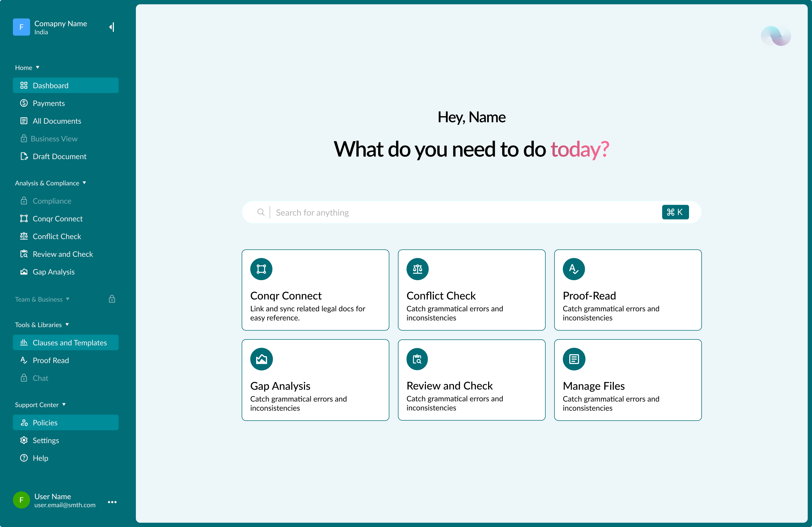Click the scales icon on Conflict Check card
Screen dimensions: 812x527
[x=418, y=269]
